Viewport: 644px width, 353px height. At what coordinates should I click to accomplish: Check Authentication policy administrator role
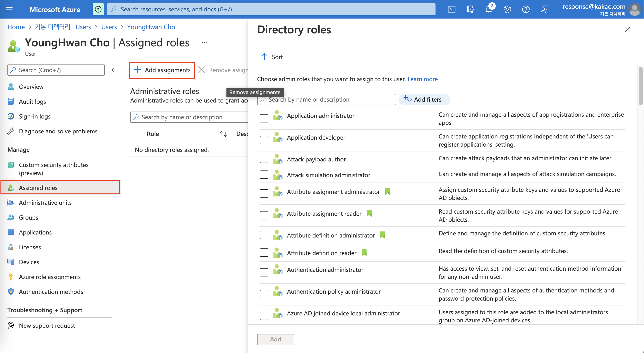click(x=264, y=294)
